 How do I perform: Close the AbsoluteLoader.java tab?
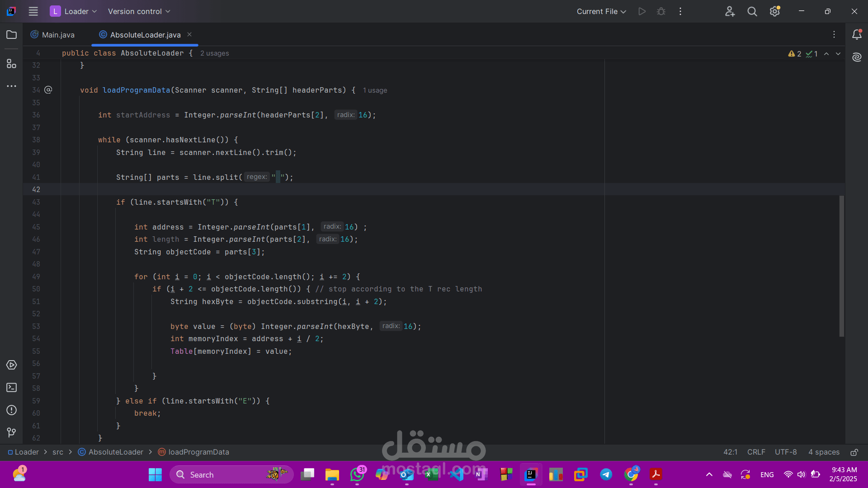pos(189,35)
